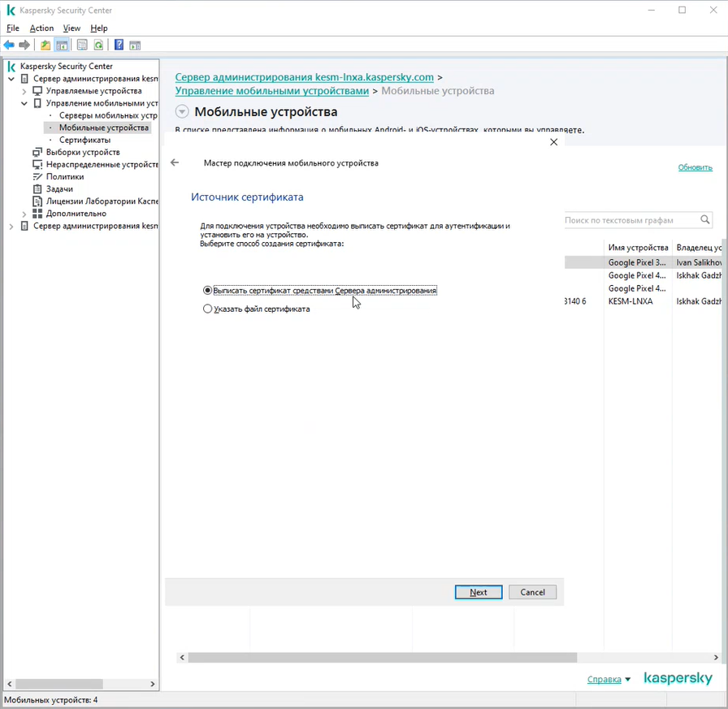Open Help with the blue question mark icon
This screenshot has height=709, width=728.
[119, 45]
